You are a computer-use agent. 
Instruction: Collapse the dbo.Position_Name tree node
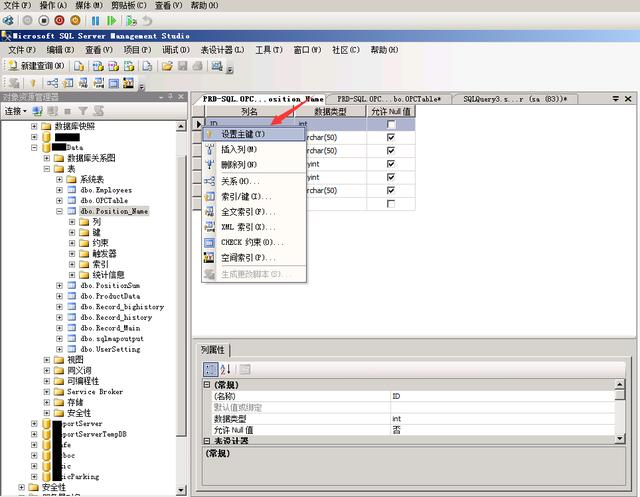pyautogui.click(x=59, y=211)
